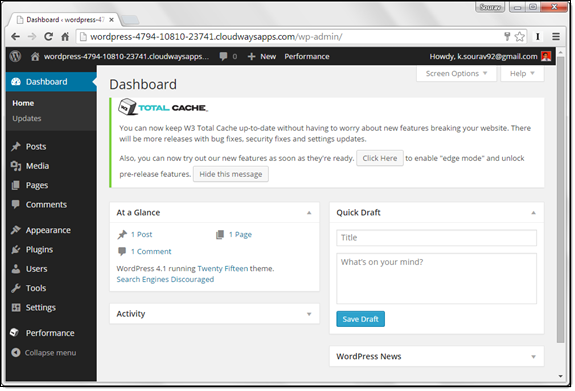Image resolution: width=575 pixels, height=391 pixels.
Task: Click the Users person icon
Action: click(16, 269)
